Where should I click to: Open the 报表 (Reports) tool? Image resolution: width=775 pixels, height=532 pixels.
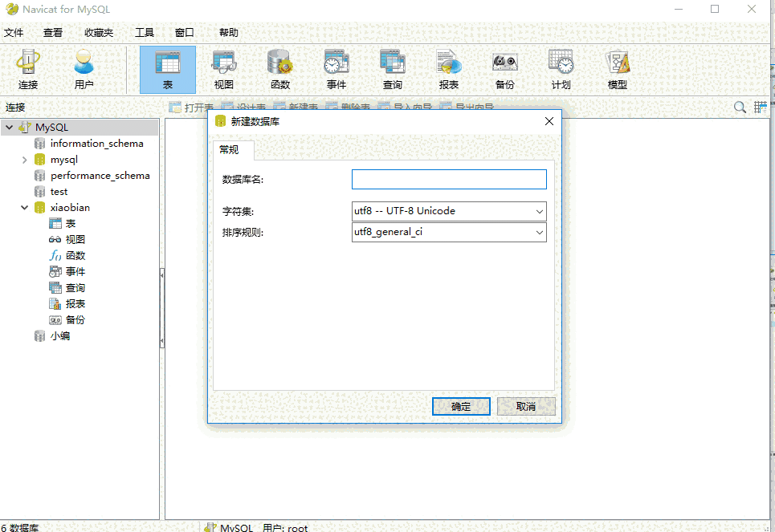[448, 69]
